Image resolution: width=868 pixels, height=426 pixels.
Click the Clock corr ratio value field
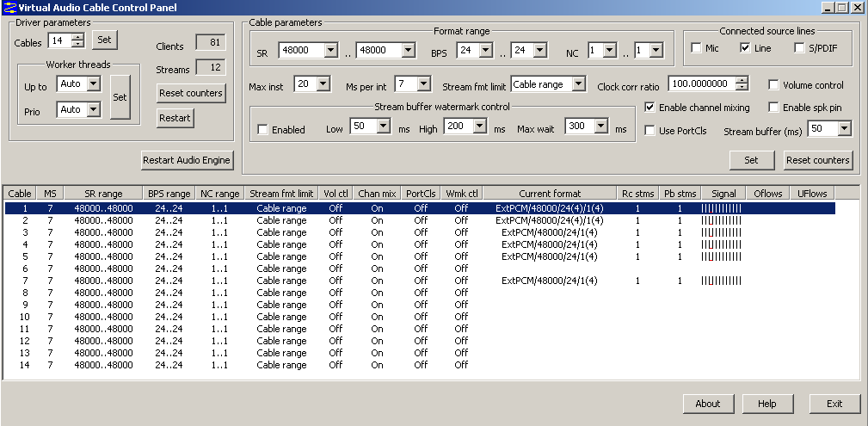(x=703, y=84)
